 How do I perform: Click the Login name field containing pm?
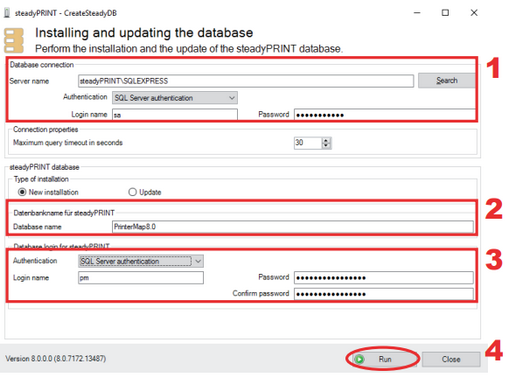(x=141, y=278)
